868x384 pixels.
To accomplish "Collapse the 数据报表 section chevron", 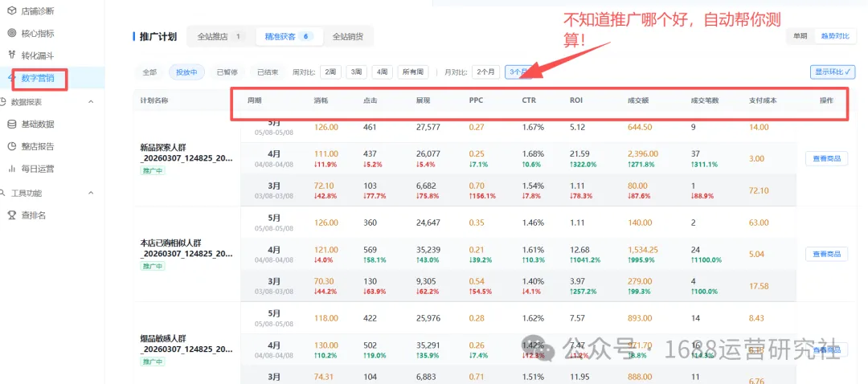I will coord(92,102).
